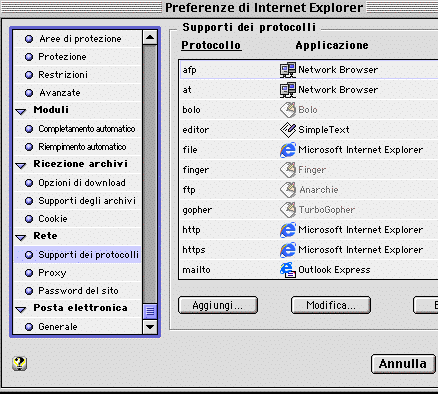Click the sidebar scrollbar thumb

pos(150,312)
